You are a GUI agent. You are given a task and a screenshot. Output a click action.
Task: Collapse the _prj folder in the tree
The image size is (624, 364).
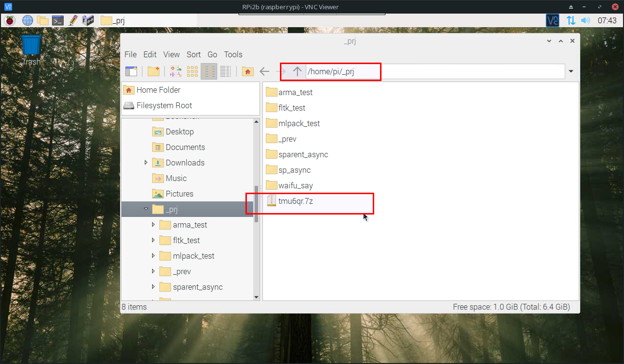[x=146, y=209]
